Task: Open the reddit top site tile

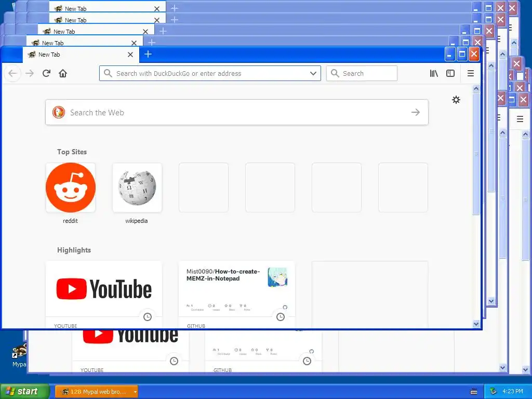Action: point(71,188)
